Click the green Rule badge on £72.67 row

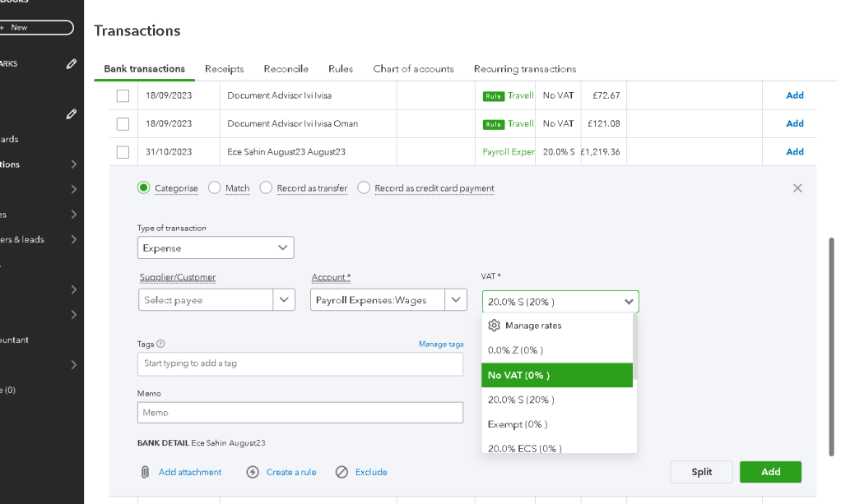coord(494,96)
